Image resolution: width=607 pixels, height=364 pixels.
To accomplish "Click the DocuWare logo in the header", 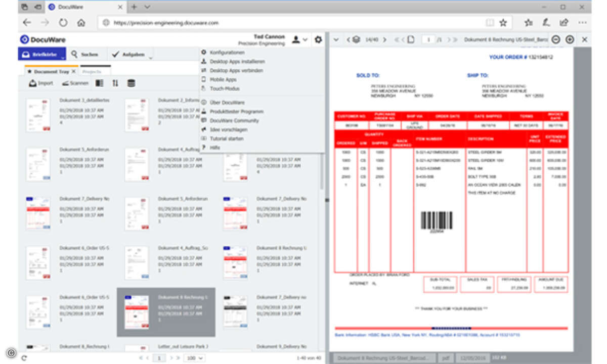I will pos(43,39).
